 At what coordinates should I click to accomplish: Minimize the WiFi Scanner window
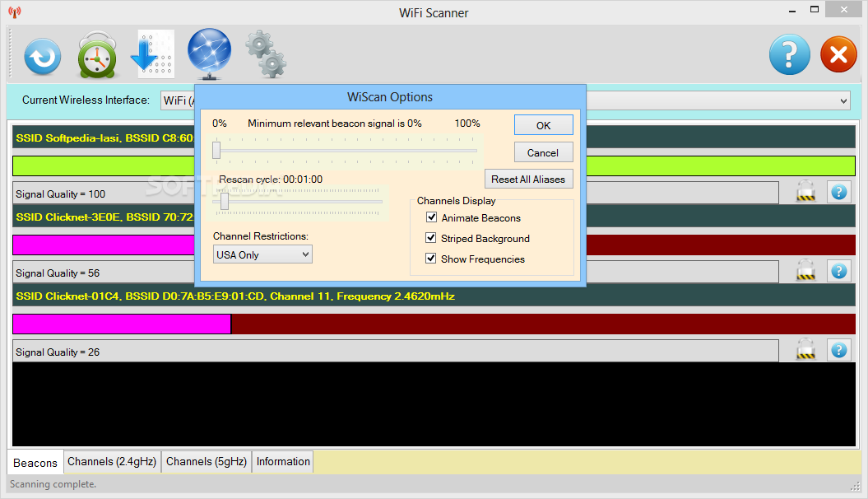click(x=792, y=11)
